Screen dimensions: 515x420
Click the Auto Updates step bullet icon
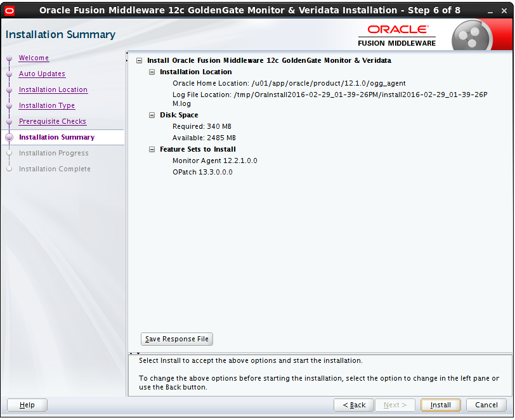click(9, 74)
